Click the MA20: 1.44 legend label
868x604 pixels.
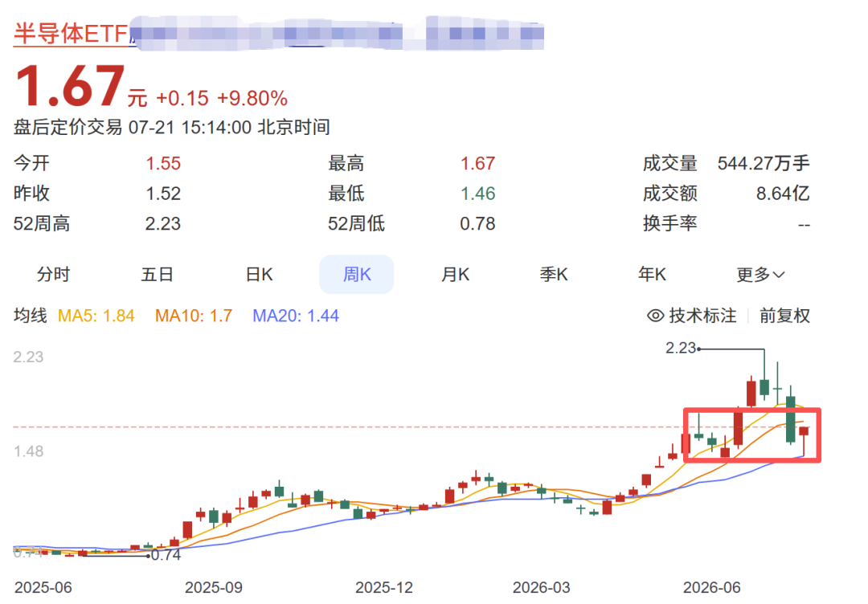tap(296, 316)
